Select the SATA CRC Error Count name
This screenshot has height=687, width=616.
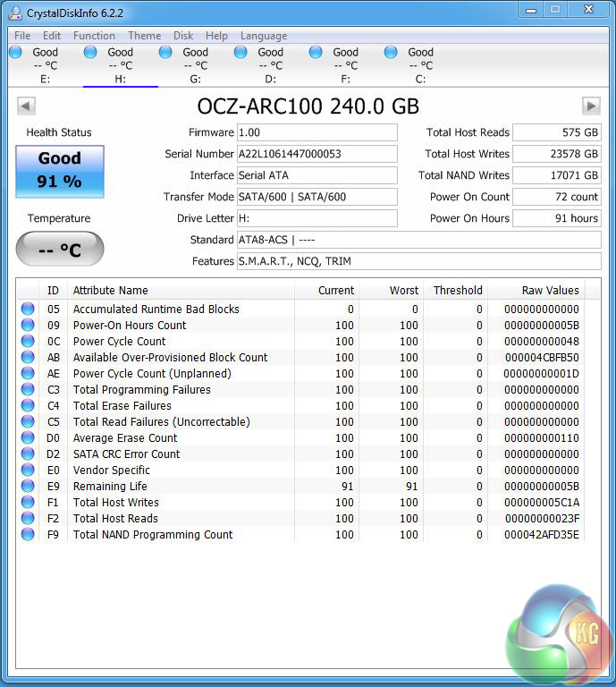pyautogui.click(x=127, y=454)
